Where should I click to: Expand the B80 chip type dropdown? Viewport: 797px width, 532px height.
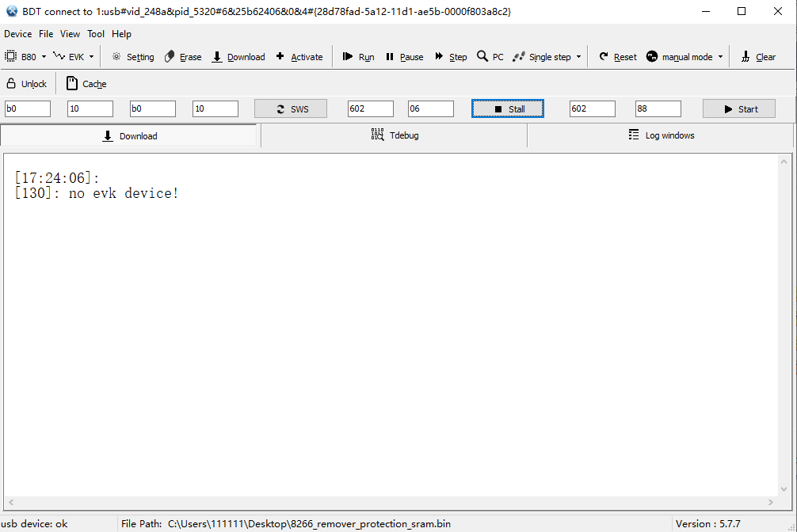44,57
